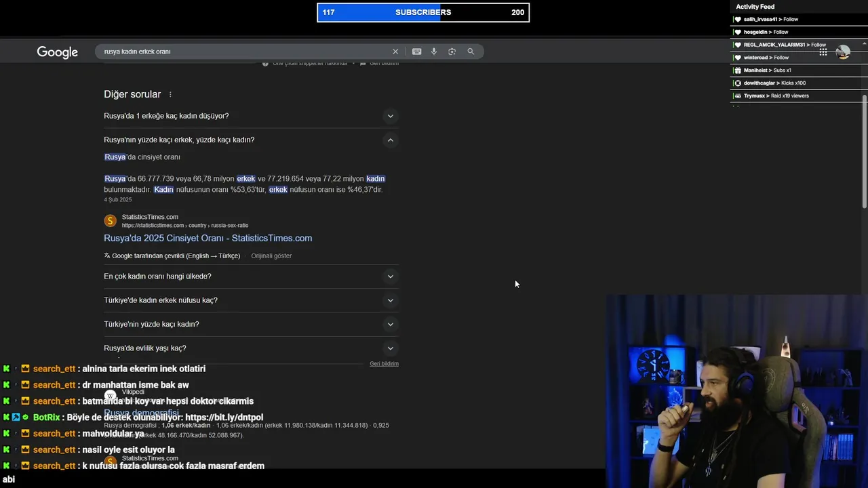Click chat message "mahvoldular ya"
Image resolution: width=868 pixels, height=488 pixels.
coord(113,434)
